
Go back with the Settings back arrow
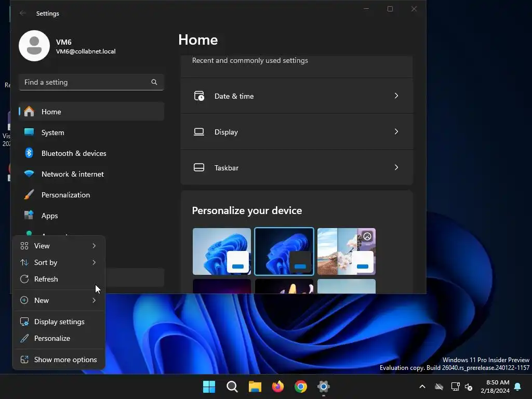click(x=23, y=13)
